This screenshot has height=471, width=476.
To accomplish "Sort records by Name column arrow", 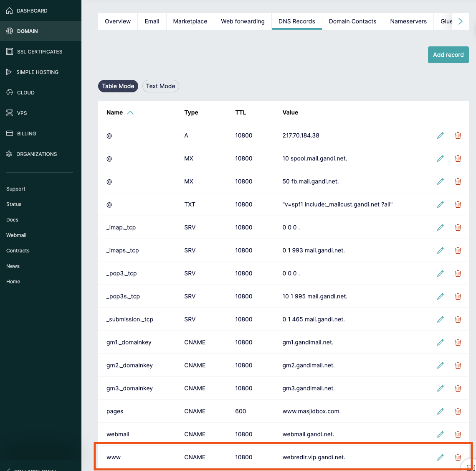I will click(130, 112).
